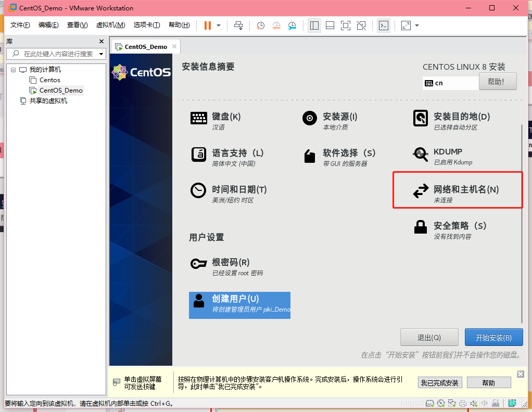
Task: Click 我已完成安装 button
Action: (439, 382)
